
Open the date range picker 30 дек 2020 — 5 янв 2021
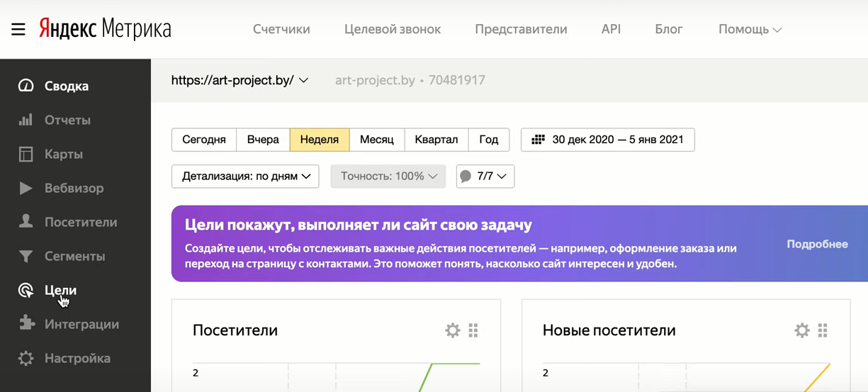point(608,140)
